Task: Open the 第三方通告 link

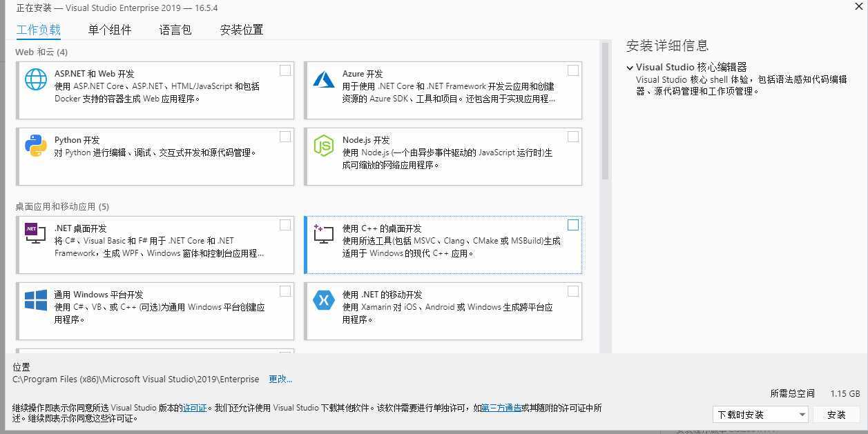Action: [501, 408]
